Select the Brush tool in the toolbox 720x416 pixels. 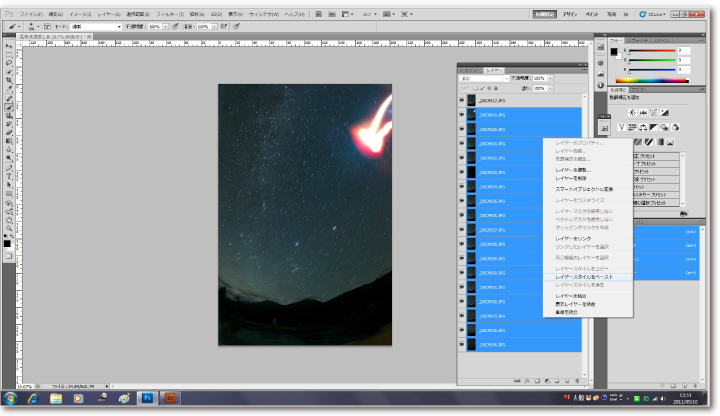(9, 106)
